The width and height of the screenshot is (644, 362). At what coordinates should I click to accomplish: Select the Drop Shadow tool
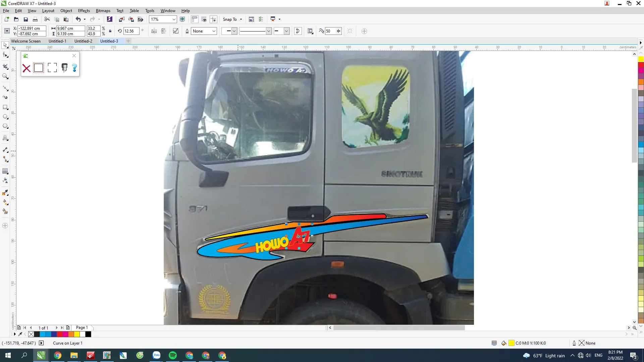tap(5, 171)
